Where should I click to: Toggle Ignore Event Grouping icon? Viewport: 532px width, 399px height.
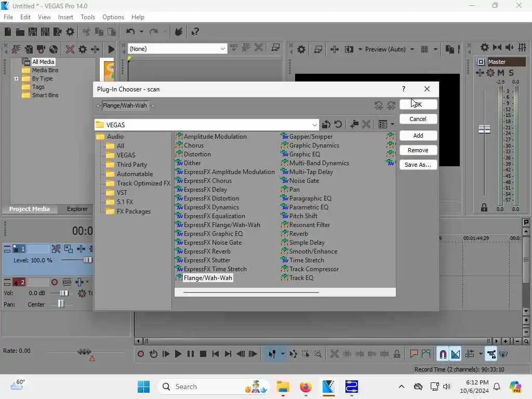(x=503, y=354)
